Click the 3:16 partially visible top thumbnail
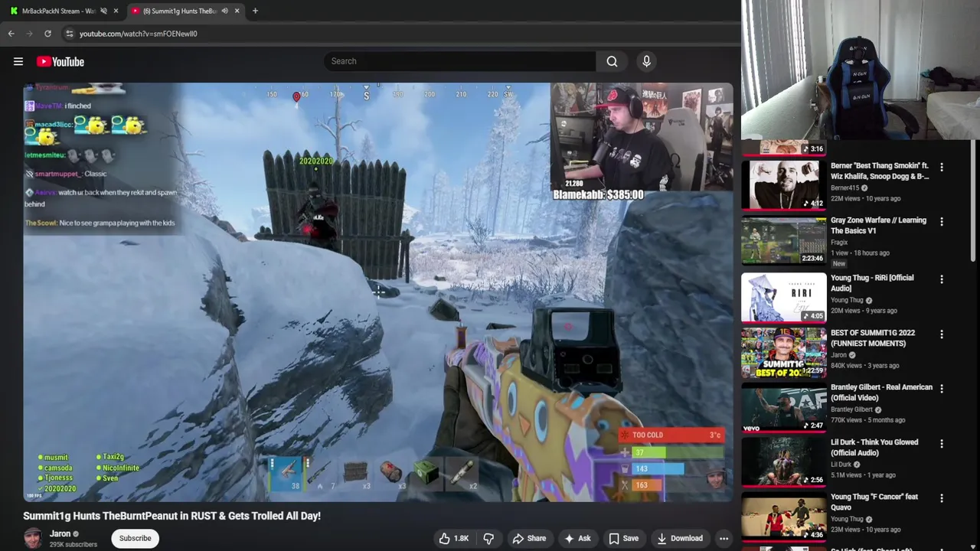This screenshot has height=551, width=980. 784,148
